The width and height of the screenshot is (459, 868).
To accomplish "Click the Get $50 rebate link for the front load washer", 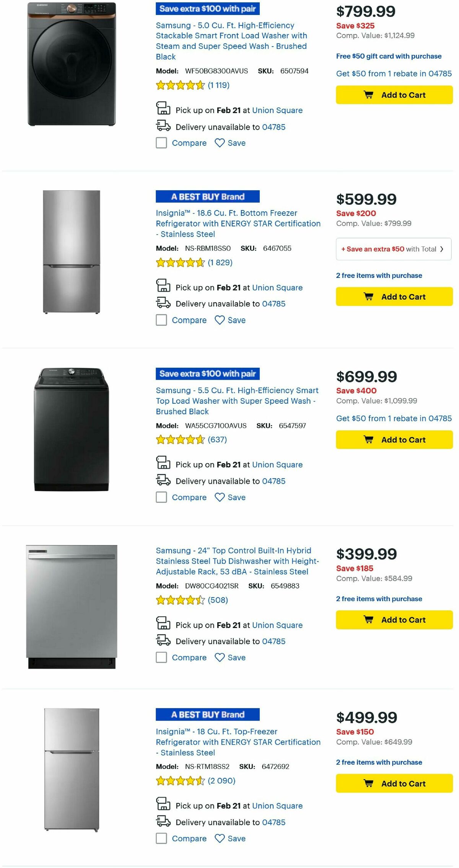I will 393,73.
